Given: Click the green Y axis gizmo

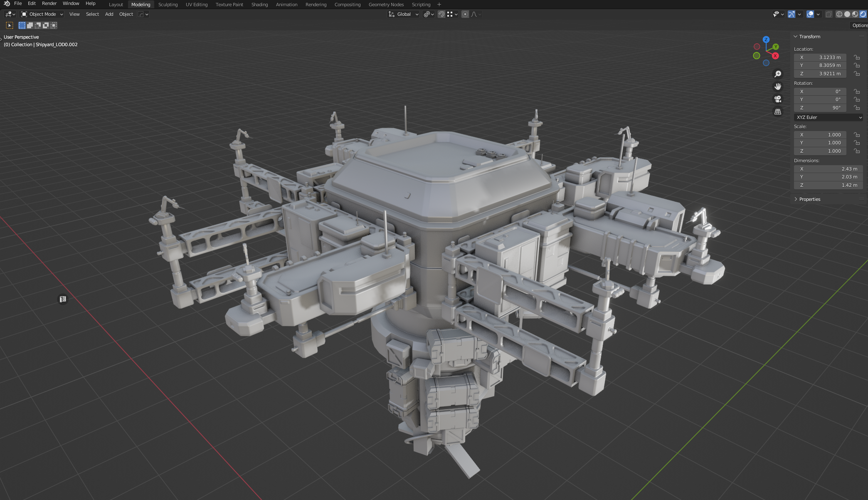Looking at the screenshot, I should coord(776,47).
